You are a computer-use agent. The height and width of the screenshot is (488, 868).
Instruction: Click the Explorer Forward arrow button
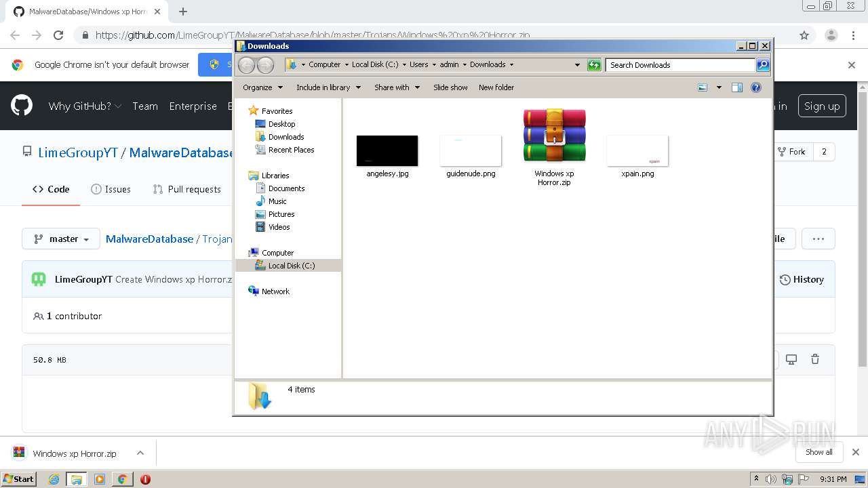pyautogui.click(x=265, y=65)
